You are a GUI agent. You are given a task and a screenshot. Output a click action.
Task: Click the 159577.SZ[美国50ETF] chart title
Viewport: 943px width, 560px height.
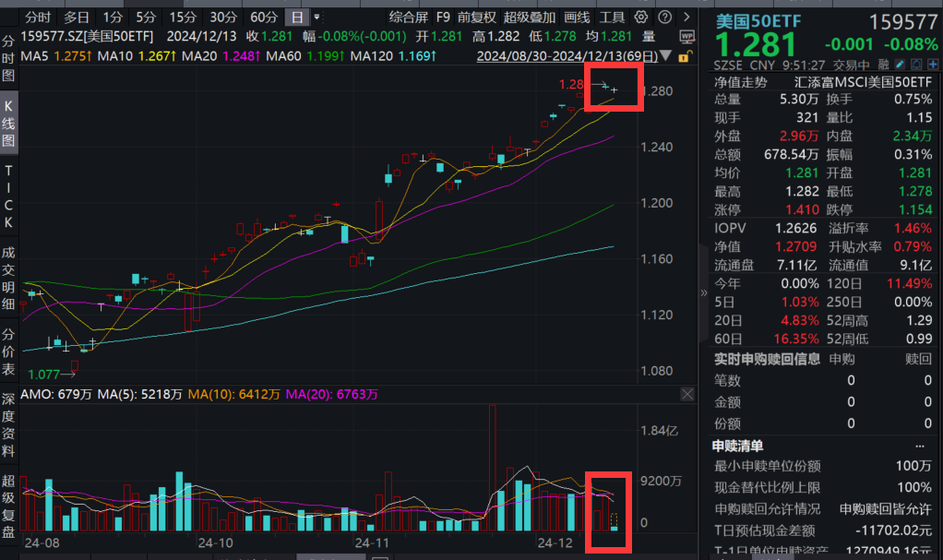(88, 36)
